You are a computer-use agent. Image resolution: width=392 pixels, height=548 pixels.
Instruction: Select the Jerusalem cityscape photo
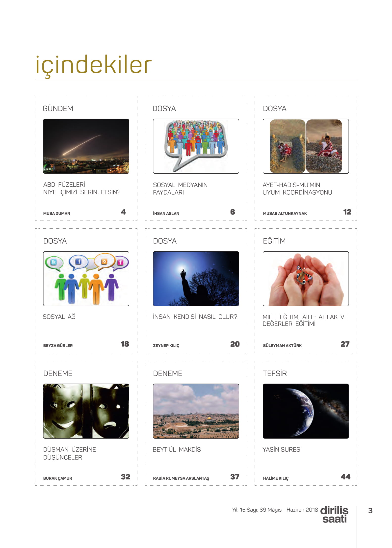pos(196,411)
